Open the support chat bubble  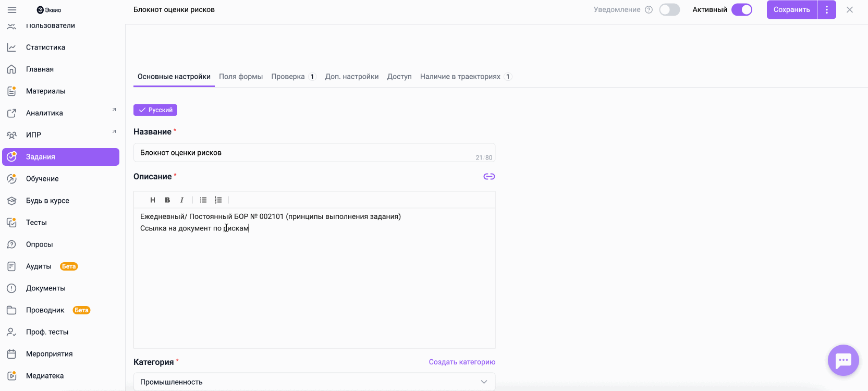[843, 360]
